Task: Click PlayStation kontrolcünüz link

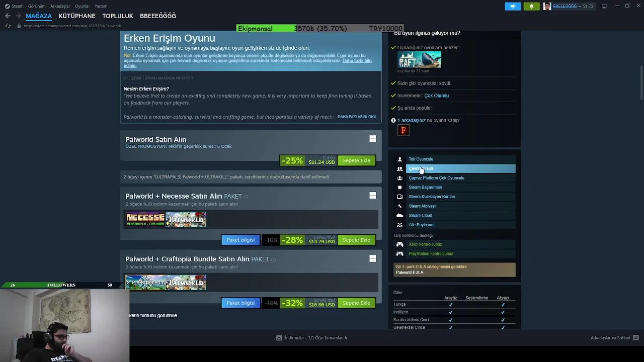Action: 431,253
